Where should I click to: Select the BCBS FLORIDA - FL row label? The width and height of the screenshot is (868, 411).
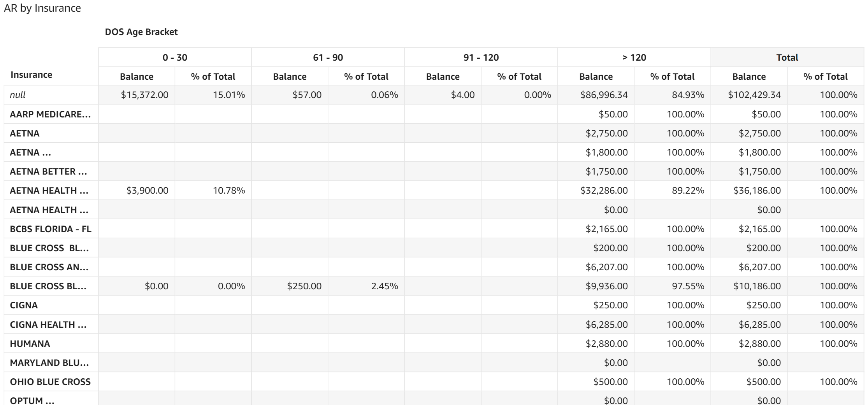[51, 229]
